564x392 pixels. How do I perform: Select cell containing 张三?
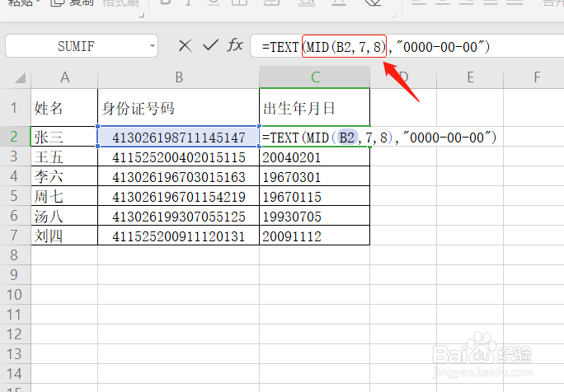64,137
